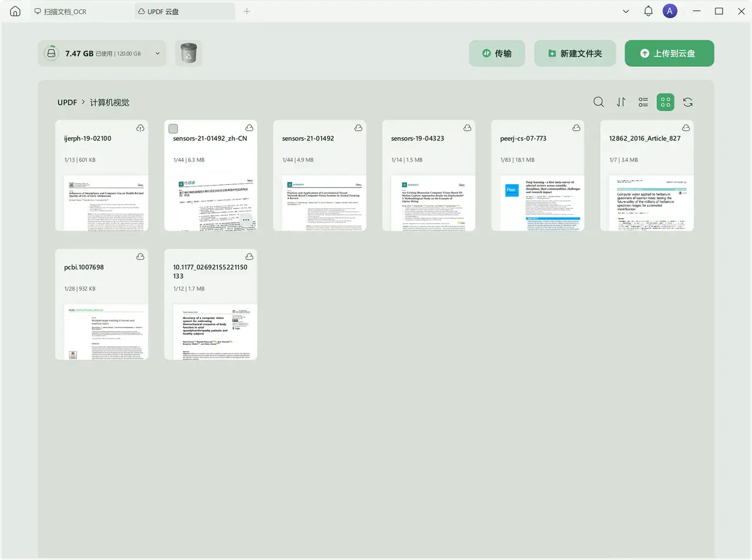Switch to grid thumbnail view
This screenshot has height=560, width=752.
pyautogui.click(x=666, y=102)
